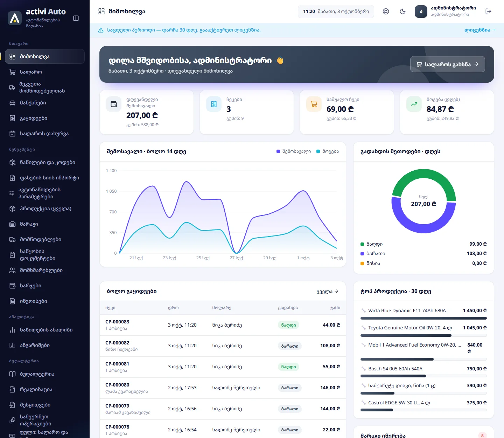504x438 pixels.
Task: Go to მარაგი in sidebar
Action: (45, 224)
